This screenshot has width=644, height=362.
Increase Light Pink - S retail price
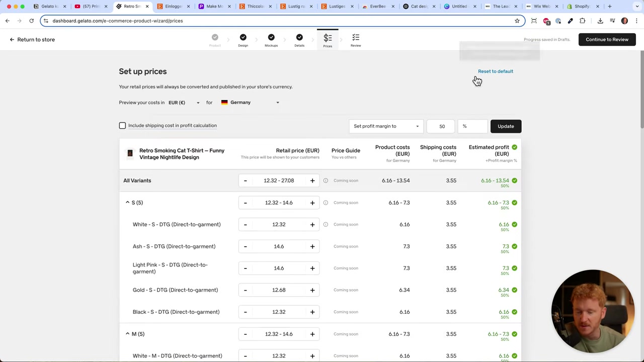[x=312, y=268]
